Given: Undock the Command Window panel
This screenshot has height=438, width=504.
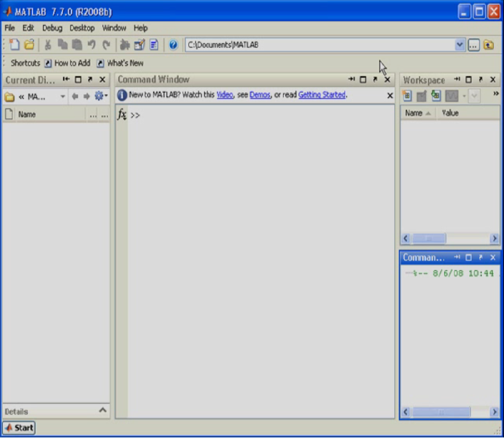Looking at the screenshot, I should [x=375, y=79].
